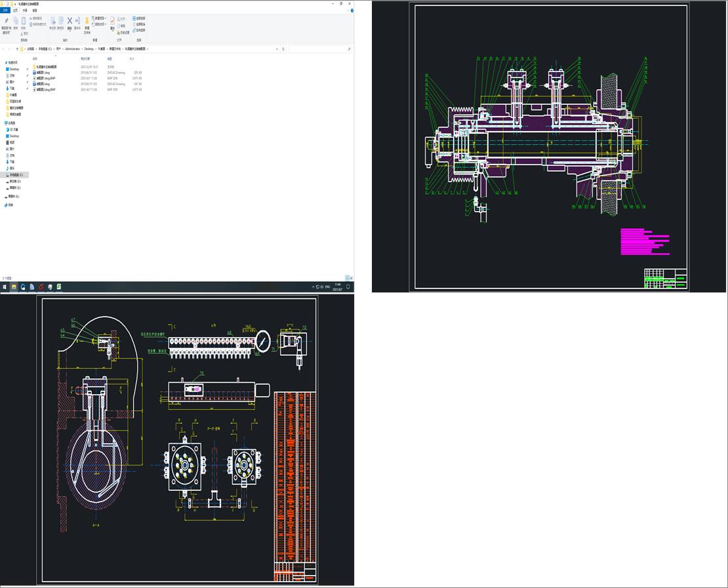Click the Edit command in Open group
Screen dimensions: 728x588
point(123,26)
